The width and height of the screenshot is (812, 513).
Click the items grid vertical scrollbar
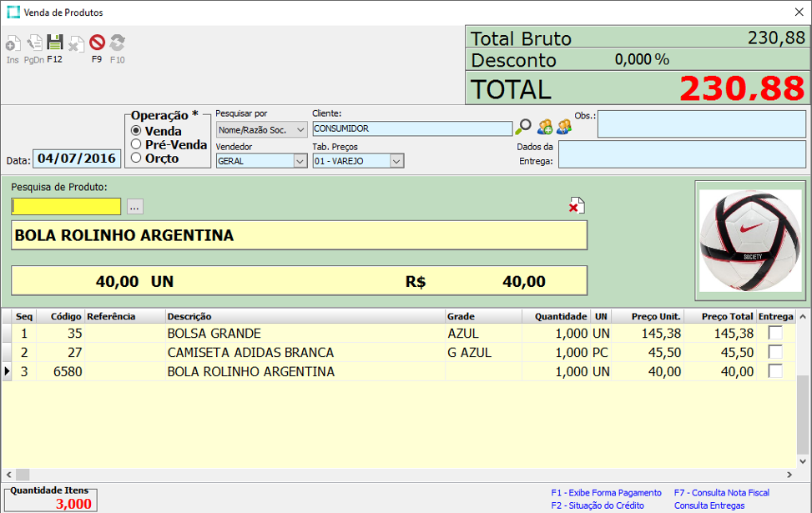pos(804,400)
